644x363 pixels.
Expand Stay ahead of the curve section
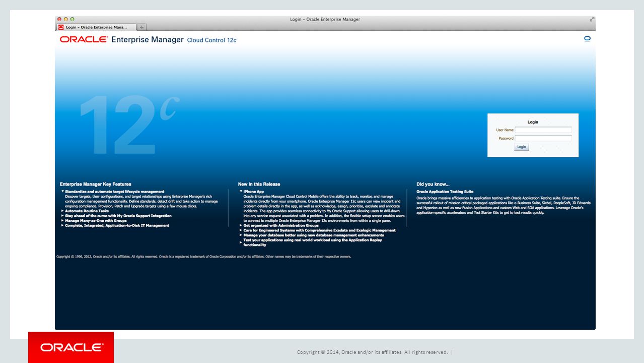point(62,216)
